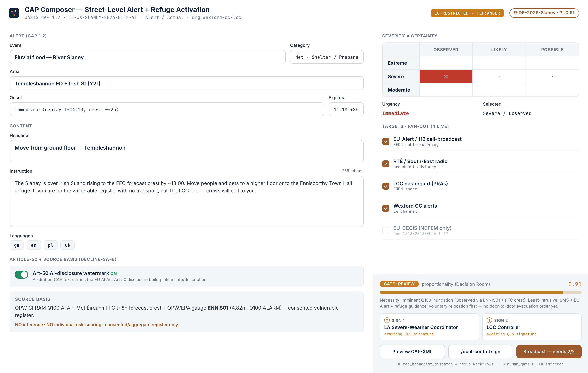The width and height of the screenshot is (588, 373).
Task: Uncheck LCC dashboard (PRAs) target
Action: point(386,186)
